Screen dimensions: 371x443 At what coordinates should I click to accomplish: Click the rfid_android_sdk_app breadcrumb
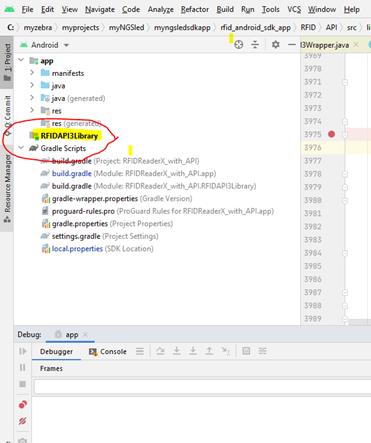[255, 27]
